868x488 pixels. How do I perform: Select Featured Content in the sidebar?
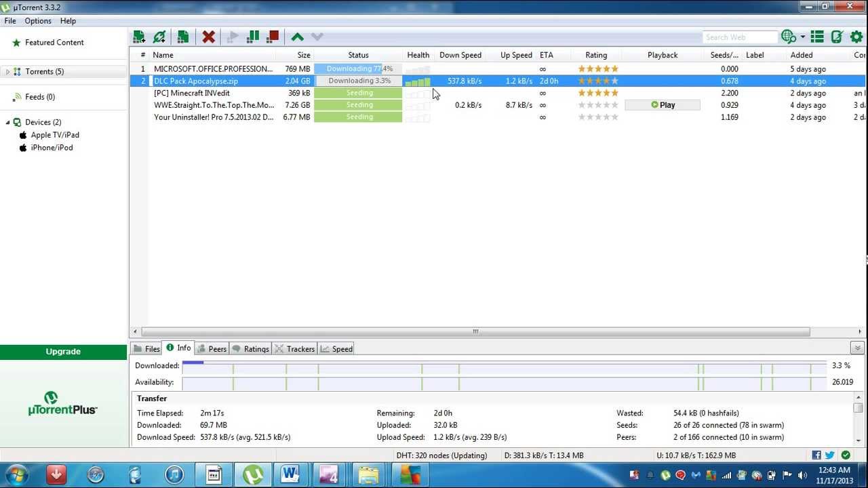tap(54, 42)
